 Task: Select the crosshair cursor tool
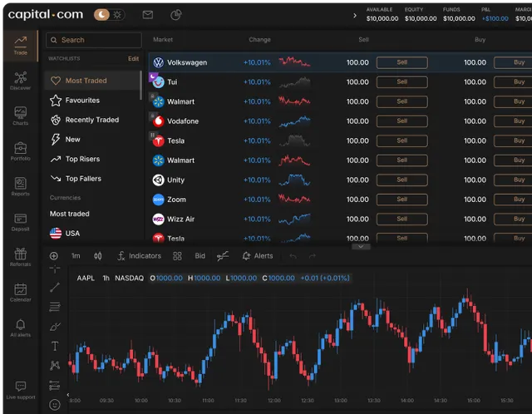[x=55, y=269]
